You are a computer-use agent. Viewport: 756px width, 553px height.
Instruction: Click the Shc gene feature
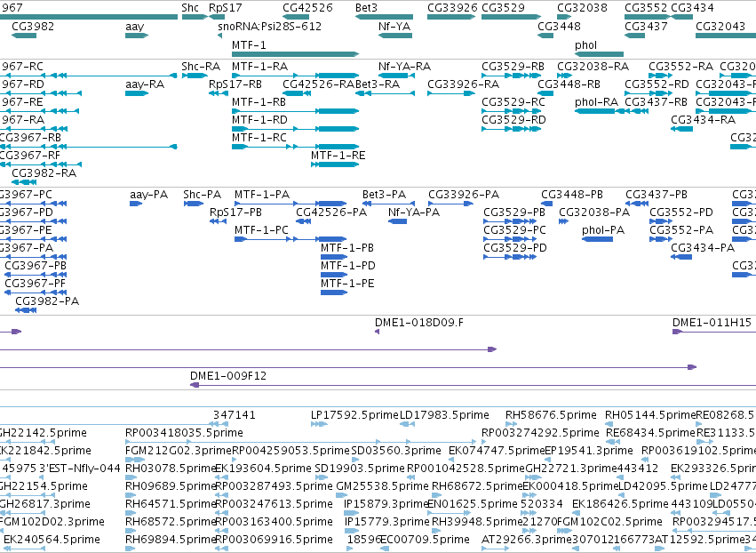[195, 17]
